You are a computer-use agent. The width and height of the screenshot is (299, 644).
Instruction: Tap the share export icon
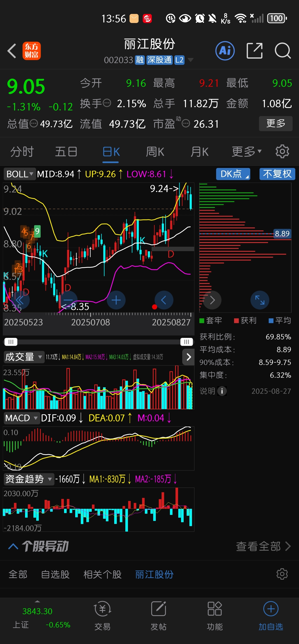click(254, 51)
